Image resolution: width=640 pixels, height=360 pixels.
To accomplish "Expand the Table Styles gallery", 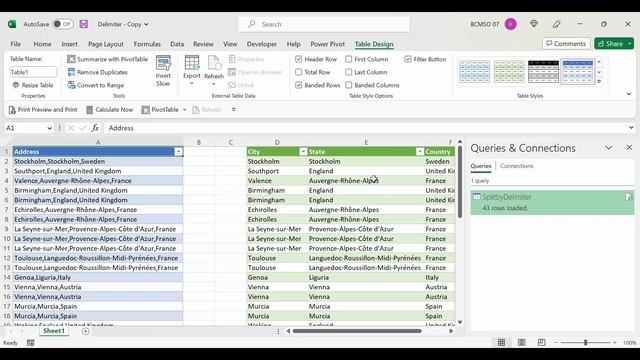I will click(x=599, y=82).
